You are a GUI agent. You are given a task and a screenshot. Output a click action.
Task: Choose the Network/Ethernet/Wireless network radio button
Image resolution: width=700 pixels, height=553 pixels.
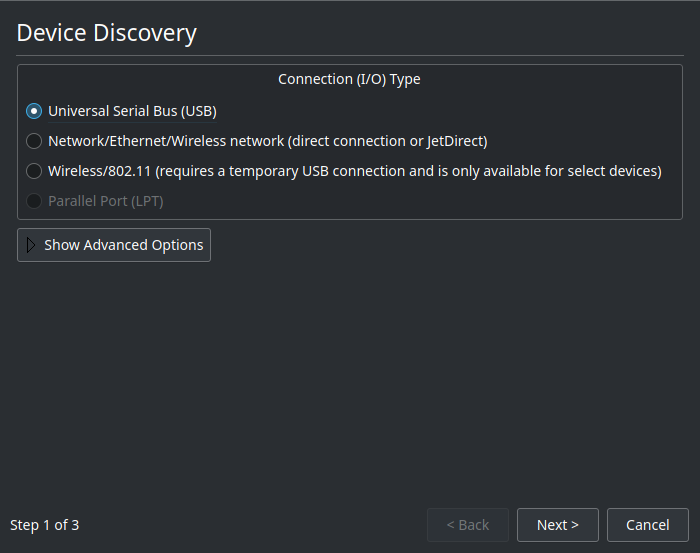pyautogui.click(x=34, y=141)
